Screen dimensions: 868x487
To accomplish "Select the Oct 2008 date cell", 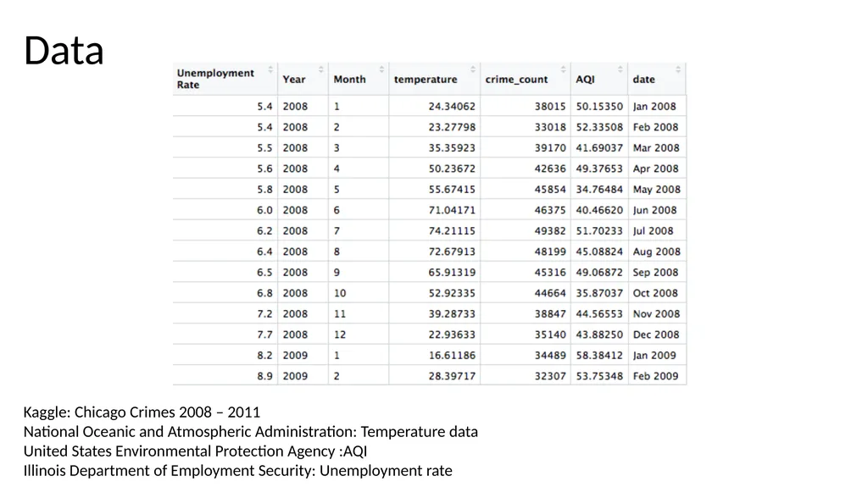I will pos(655,293).
